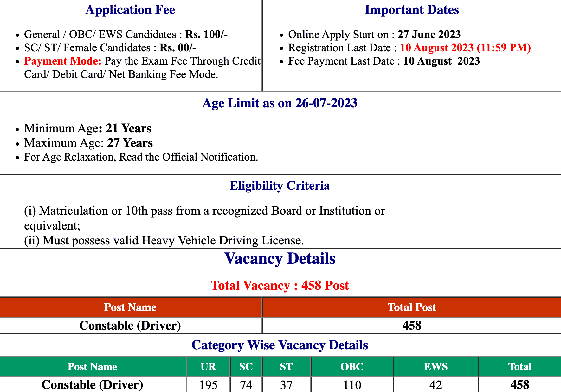
Task: Click the Constable (Driver) cell in green table
Action: point(92,385)
